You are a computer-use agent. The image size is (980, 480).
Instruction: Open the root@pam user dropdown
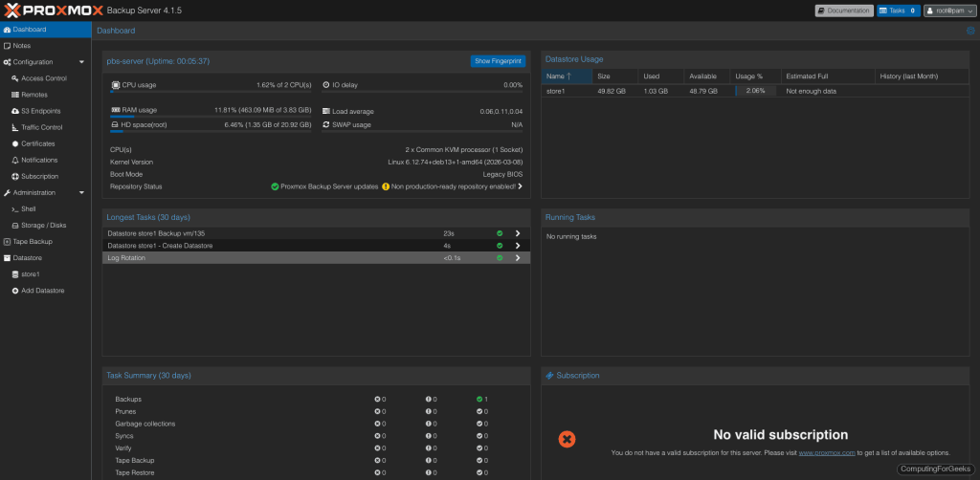[x=949, y=11]
